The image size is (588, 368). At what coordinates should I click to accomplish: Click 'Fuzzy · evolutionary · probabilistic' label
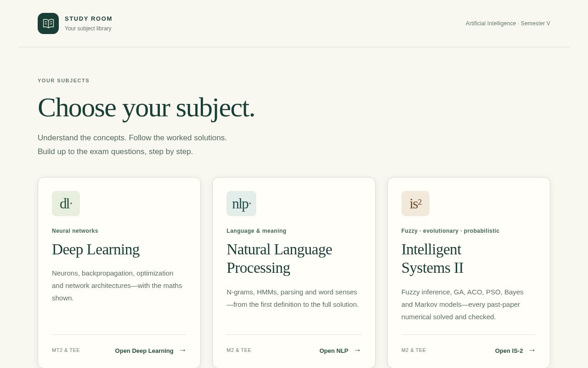click(x=450, y=231)
